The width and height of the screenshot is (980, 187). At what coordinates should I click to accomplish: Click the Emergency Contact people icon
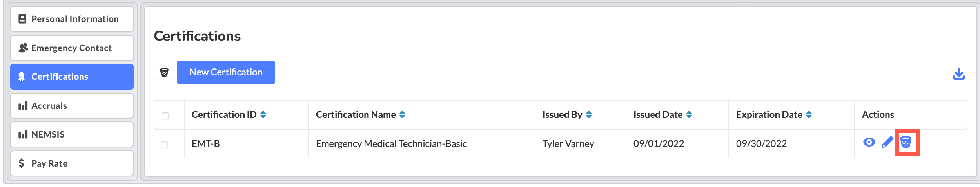point(23,48)
